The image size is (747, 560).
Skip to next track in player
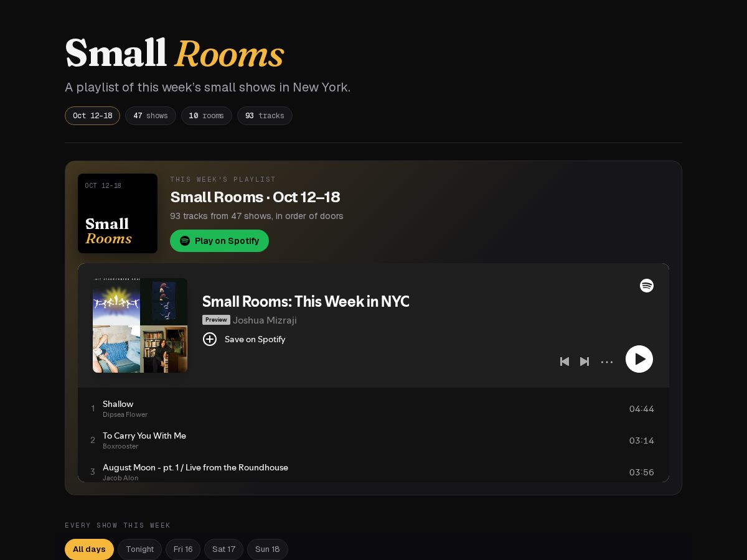[x=585, y=362]
